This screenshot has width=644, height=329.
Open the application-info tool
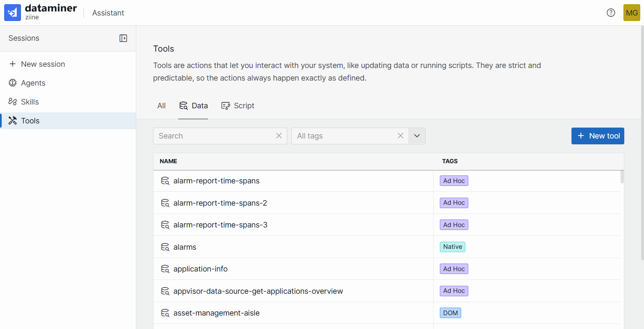(200, 269)
